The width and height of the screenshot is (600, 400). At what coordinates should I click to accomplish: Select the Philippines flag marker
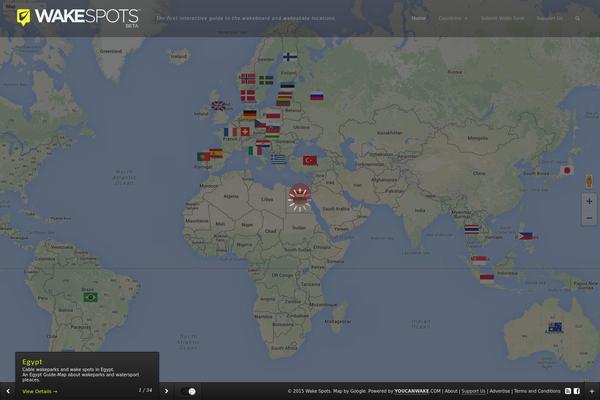(x=525, y=236)
